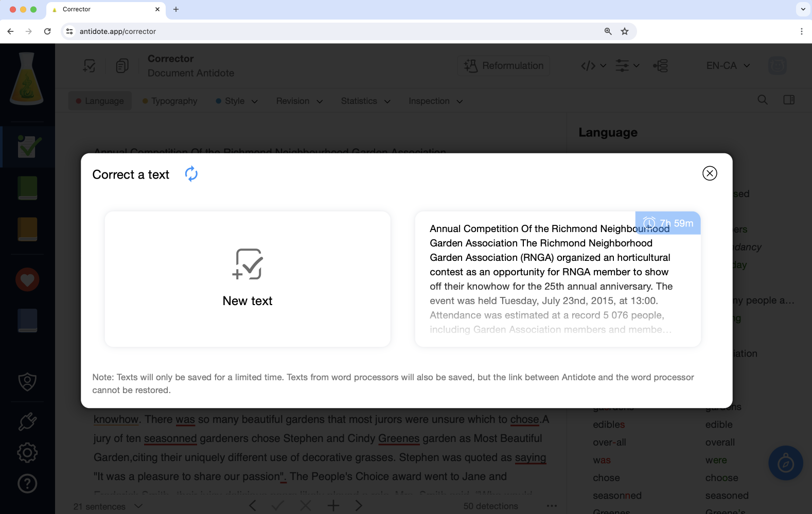Open the green dictionary book in sidebar
The image size is (812, 514).
point(27,188)
